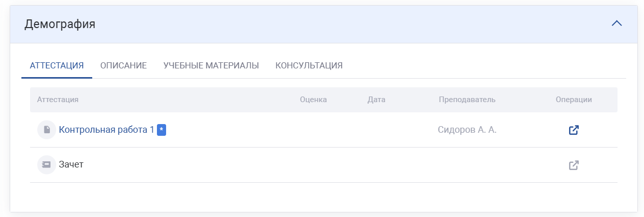This screenshot has width=644, height=217.
Task: Click teacher name Сидоров А. А.
Action: (467, 130)
